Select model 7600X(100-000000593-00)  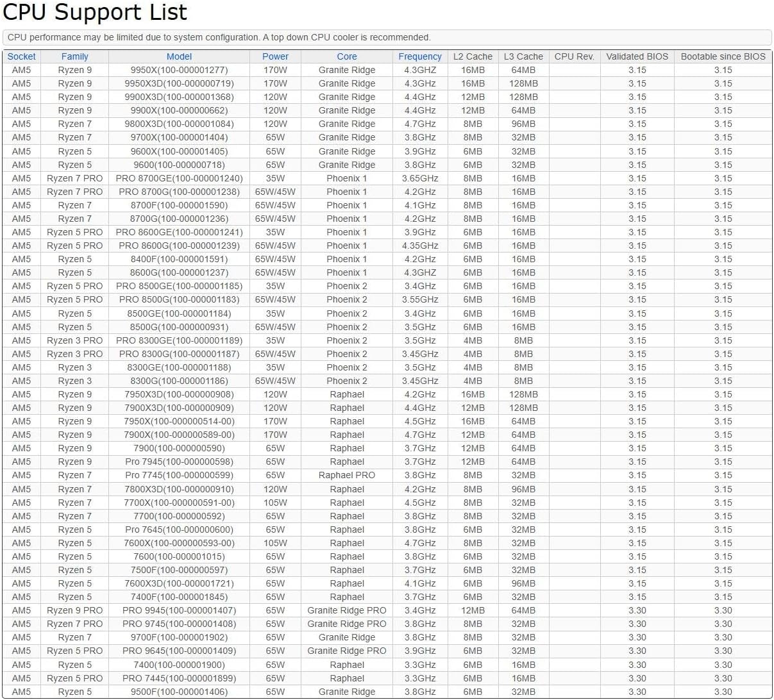click(179, 543)
